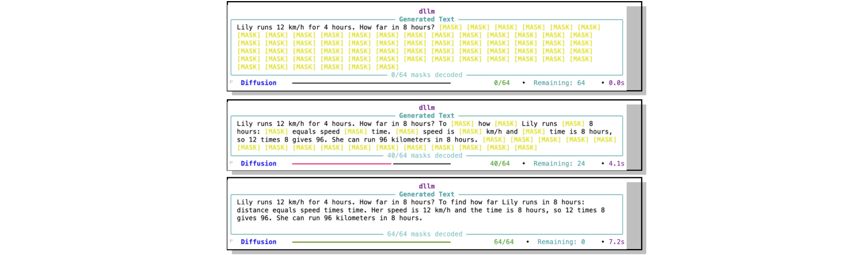Click the spinner beside Diffusion in the 7.2s panel
The image size is (868, 255).
pyautogui.click(x=231, y=241)
